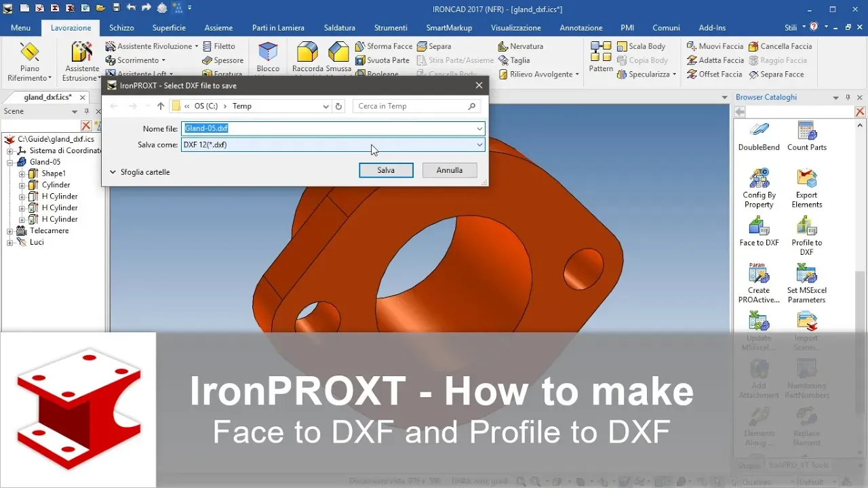Open the Specularizza dropdown
Screen dimensions: 868x488
(x=674, y=75)
